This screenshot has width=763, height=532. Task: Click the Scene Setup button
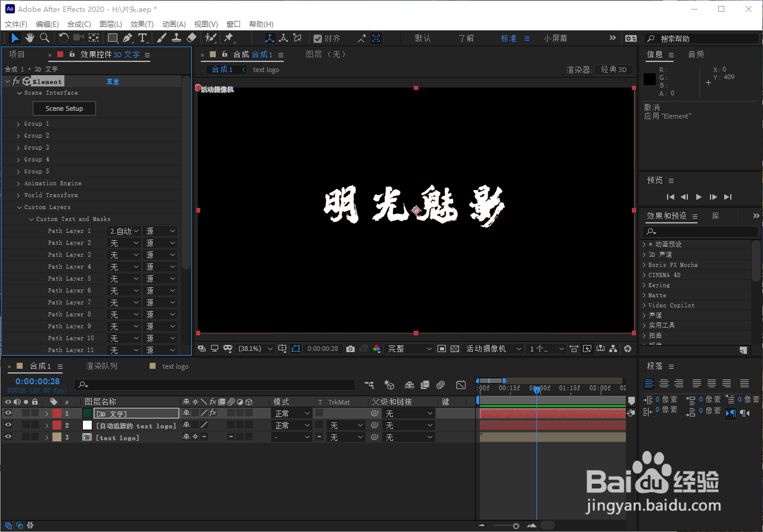(x=64, y=108)
